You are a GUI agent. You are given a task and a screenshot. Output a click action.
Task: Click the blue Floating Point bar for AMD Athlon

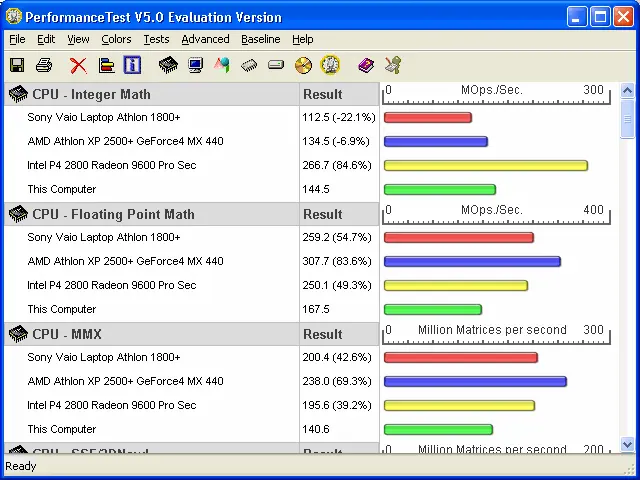pos(472,261)
